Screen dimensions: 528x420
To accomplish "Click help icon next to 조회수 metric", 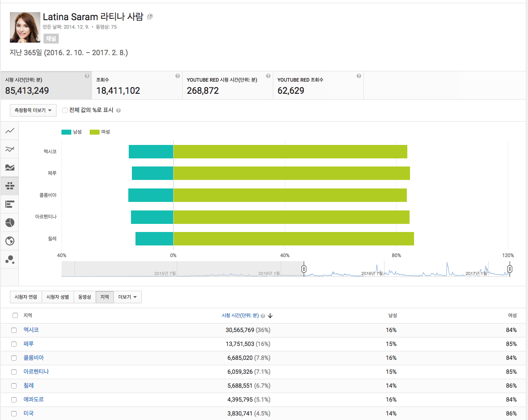I will pyautogui.click(x=178, y=76).
